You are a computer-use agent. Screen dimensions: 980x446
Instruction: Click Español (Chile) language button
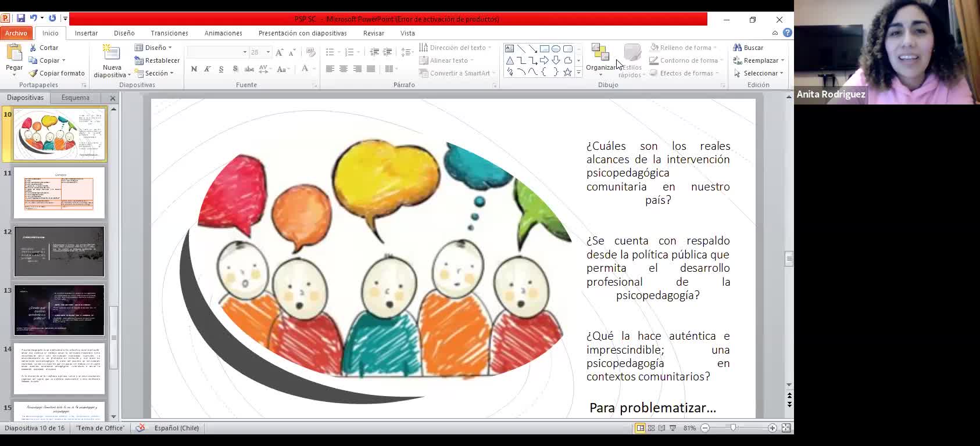pyautogui.click(x=177, y=428)
